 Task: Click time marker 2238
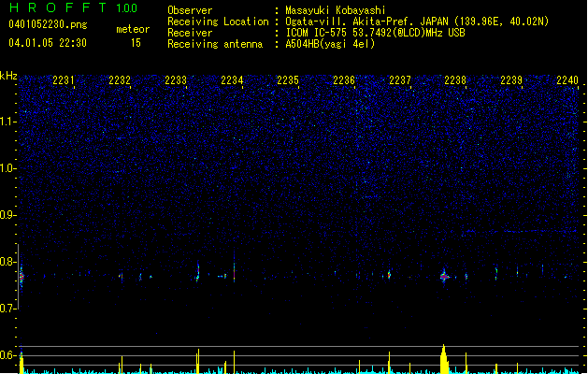point(455,80)
